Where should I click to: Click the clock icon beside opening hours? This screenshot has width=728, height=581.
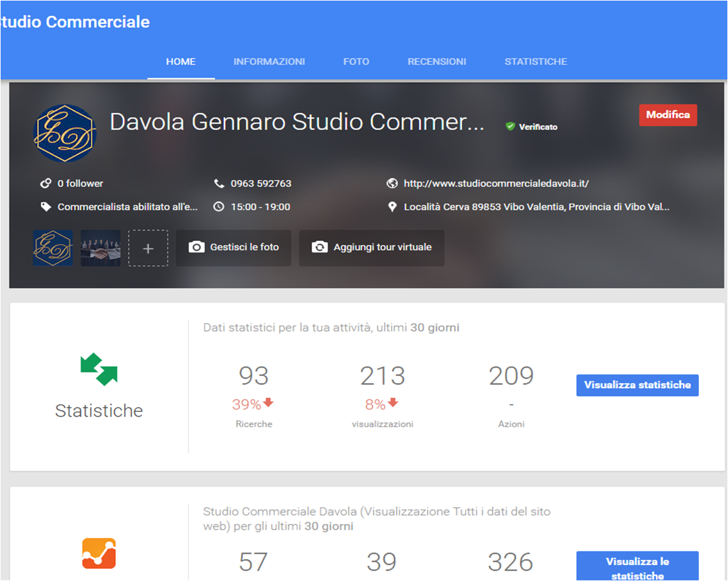(219, 206)
